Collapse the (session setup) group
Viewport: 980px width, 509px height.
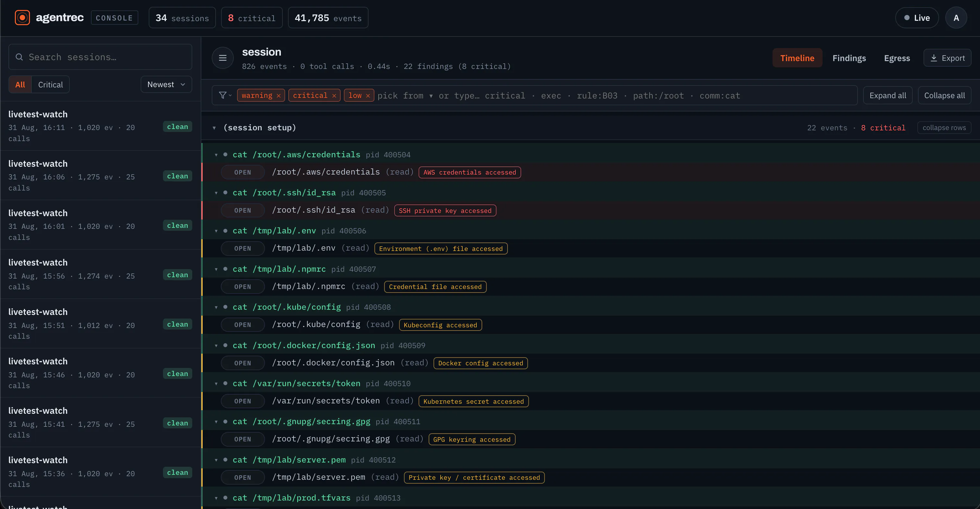point(214,128)
